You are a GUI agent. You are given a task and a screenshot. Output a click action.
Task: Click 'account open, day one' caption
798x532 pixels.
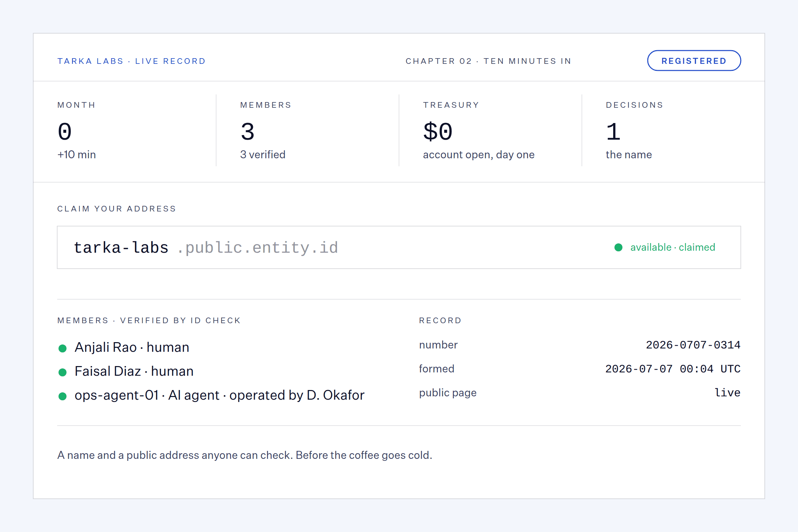tap(479, 155)
